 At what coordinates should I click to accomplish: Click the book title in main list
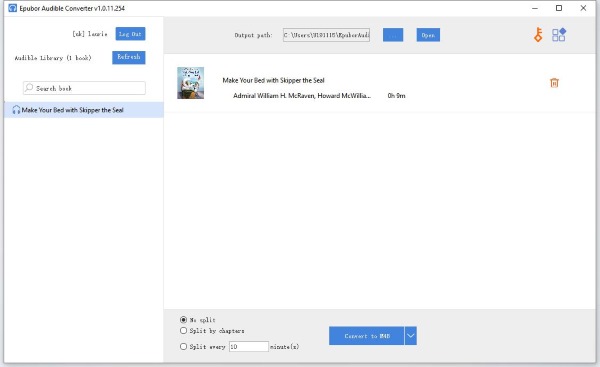click(x=273, y=80)
